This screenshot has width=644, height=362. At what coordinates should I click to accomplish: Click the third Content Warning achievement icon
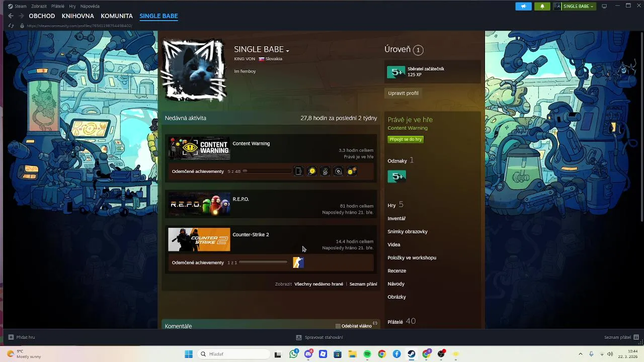pos(325,171)
